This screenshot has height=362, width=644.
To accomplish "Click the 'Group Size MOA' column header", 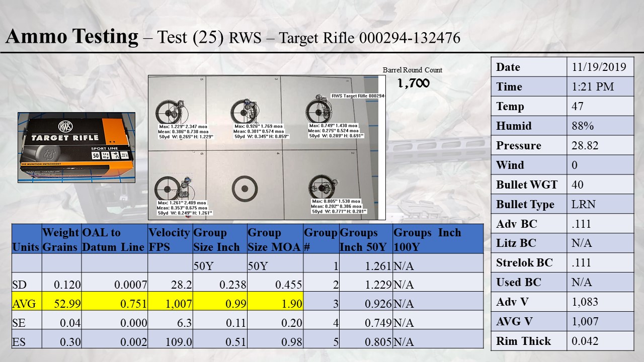I will pyautogui.click(x=275, y=239).
